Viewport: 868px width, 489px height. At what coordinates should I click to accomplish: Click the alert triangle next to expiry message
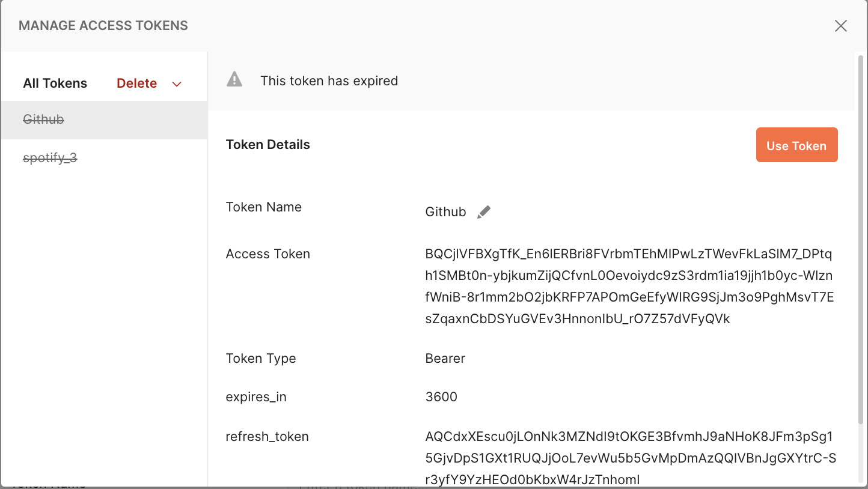click(x=234, y=78)
